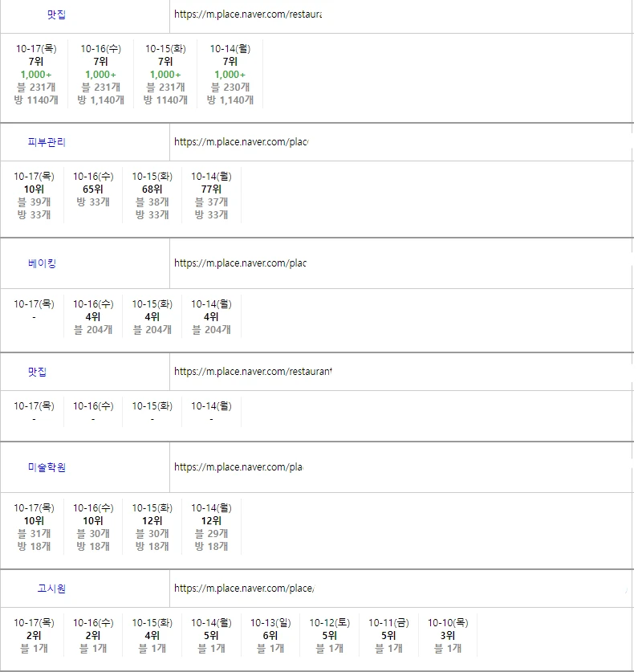Select the 10-11(금) date cell

[x=388, y=622]
